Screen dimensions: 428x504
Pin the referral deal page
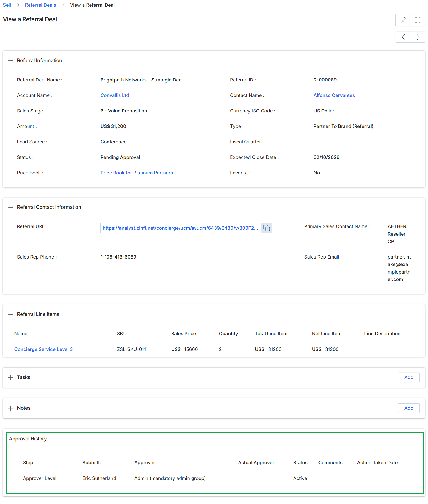tap(403, 20)
